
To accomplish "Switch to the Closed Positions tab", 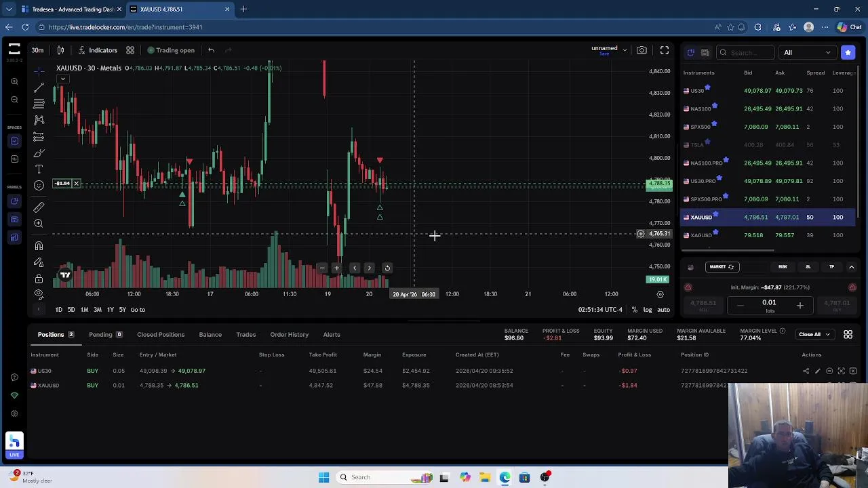I will click(161, 335).
